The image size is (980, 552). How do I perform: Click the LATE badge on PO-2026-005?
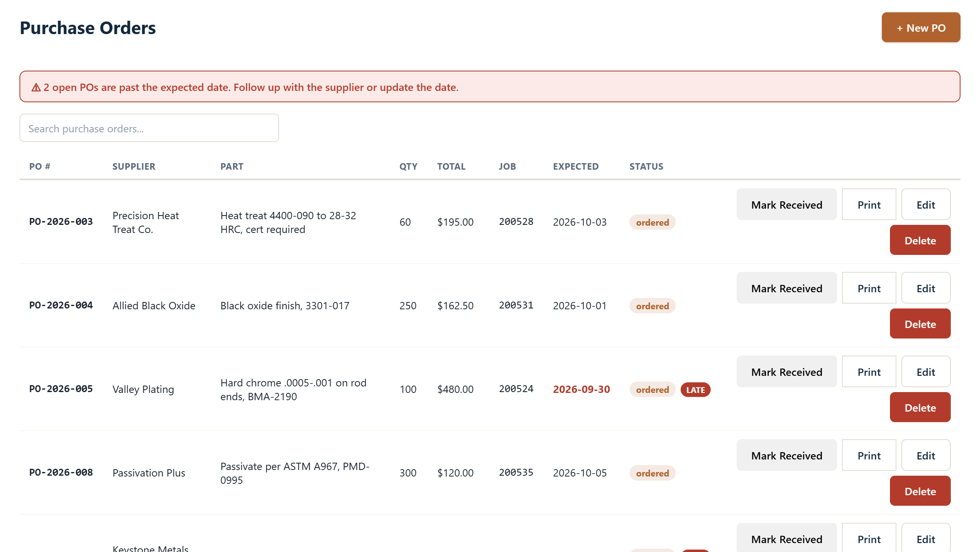pos(695,390)
